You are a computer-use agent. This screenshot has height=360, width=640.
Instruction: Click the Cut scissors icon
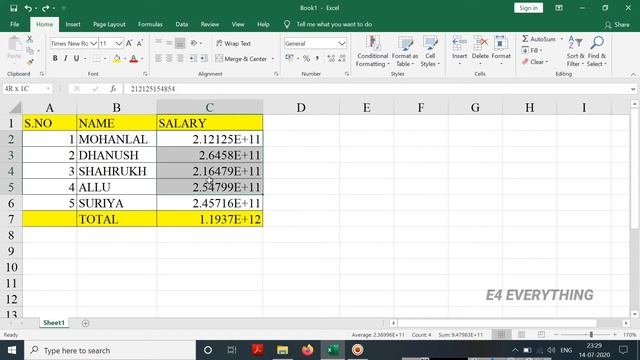tap(29, 40)
